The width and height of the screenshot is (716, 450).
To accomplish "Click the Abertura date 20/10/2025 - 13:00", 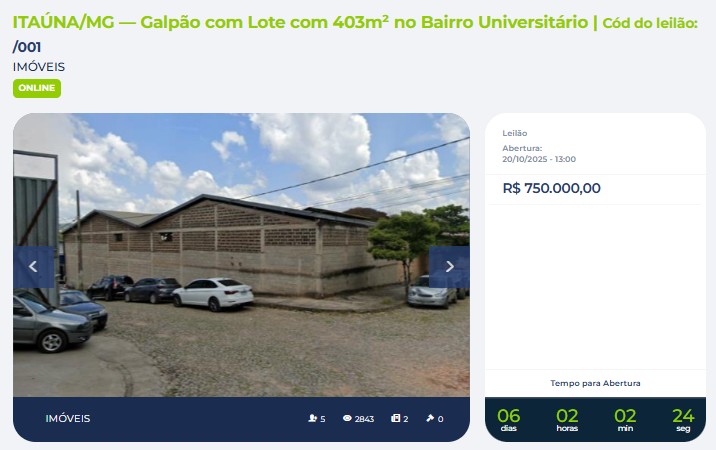I will click(539, 159).
